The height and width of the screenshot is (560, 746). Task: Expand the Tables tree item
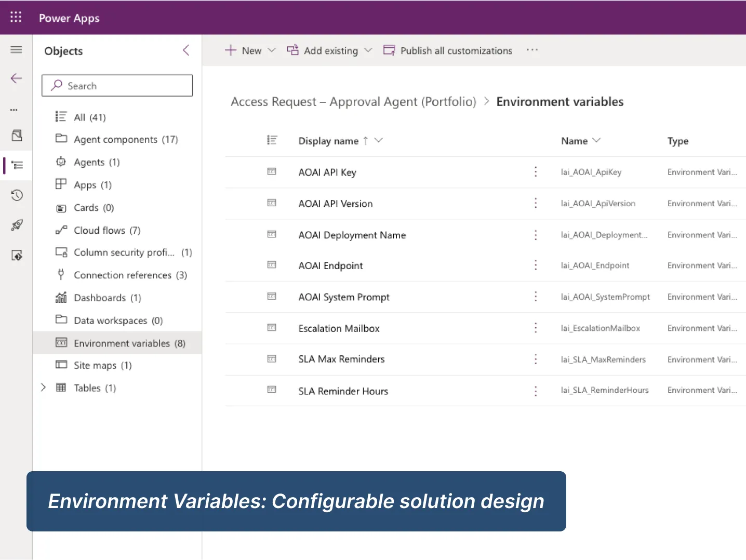43,387
